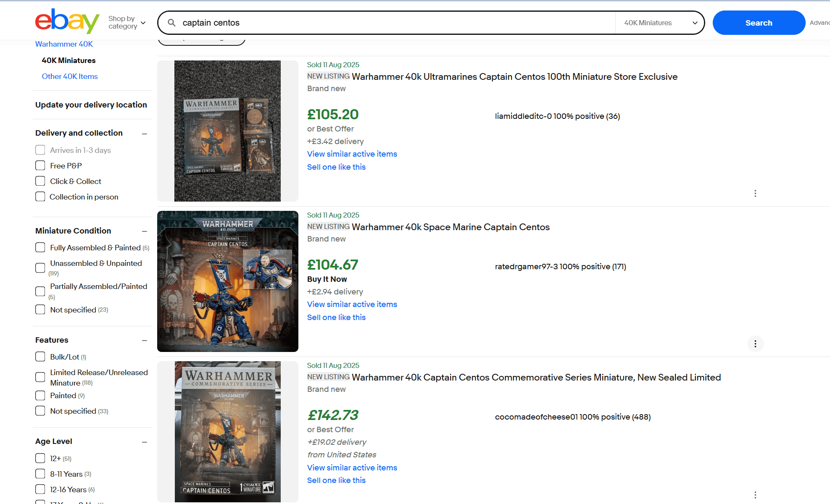The image size is (830, 504).
Task: View similar active items for £104.67 listing
Action: (x=352, y=304)
